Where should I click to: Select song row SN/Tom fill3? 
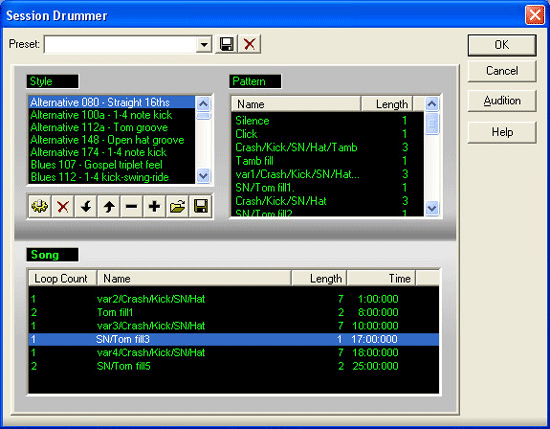[234, 339]
